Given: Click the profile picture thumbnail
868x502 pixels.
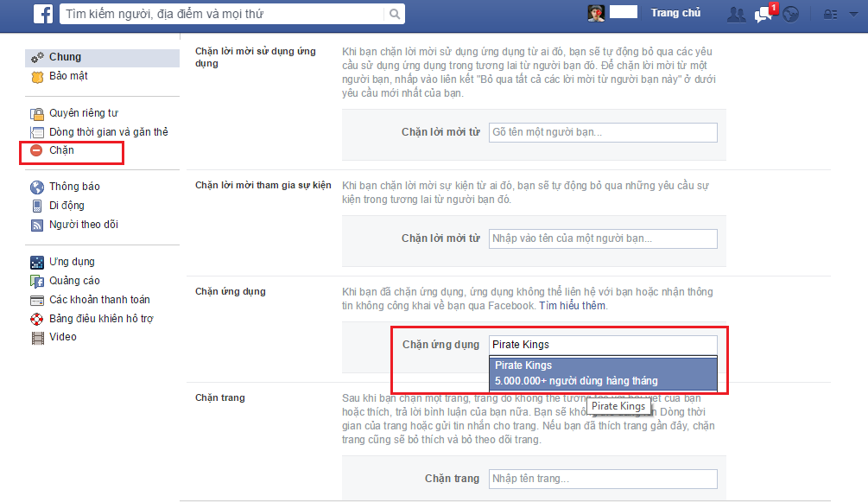Looking at the screenshot, I should [x=596, y=13].
